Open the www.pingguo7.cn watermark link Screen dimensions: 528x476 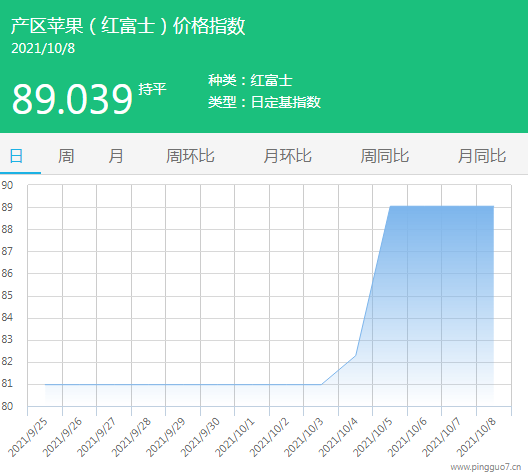click(486, 467)
